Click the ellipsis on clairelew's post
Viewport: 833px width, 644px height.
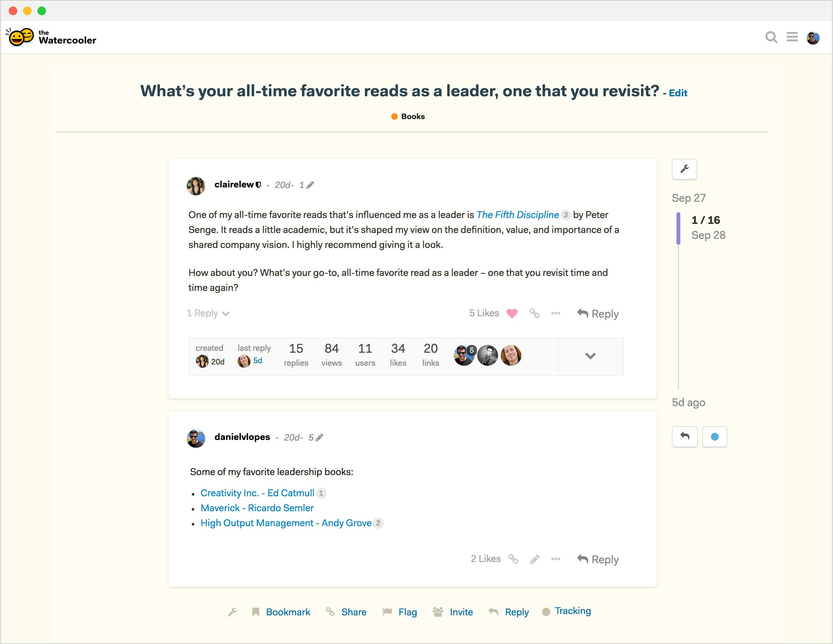point(556,313)
